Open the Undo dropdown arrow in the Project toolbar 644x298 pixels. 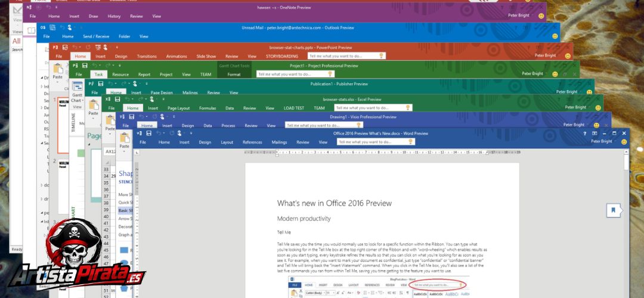click(x=100, y=66)
